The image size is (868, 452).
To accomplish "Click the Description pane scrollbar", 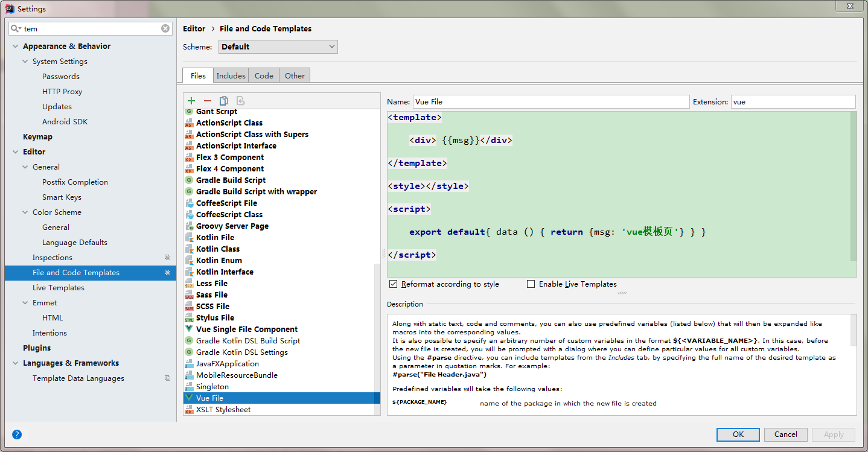I will coord(854,329).
